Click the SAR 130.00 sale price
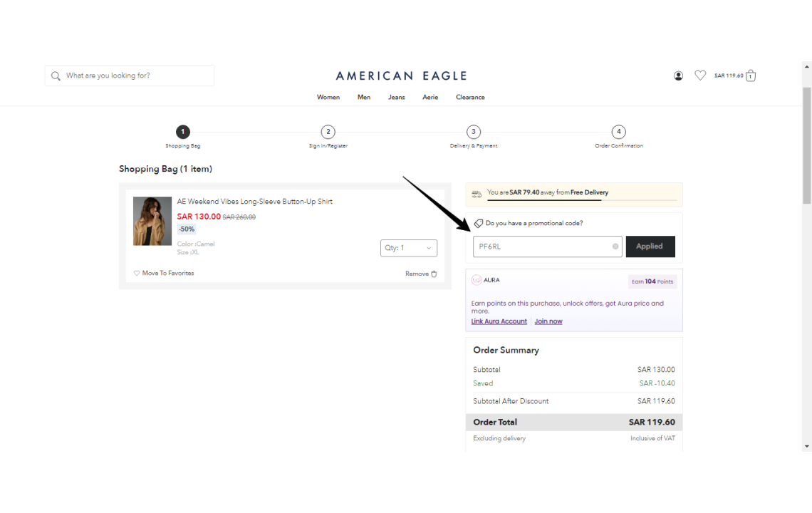The image size is (812, 513). 199,217
